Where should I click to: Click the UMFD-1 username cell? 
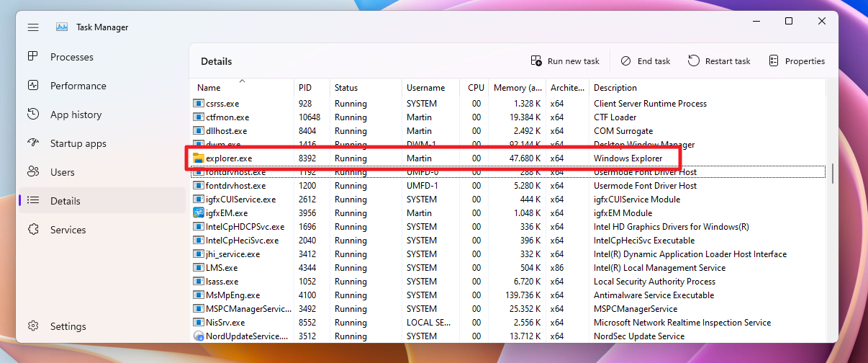422,186
